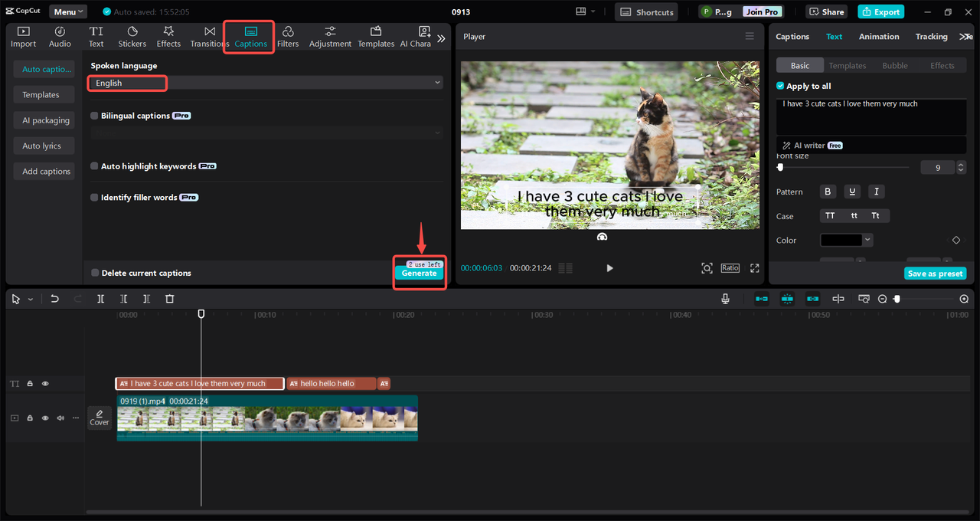Image resolution: width=980 pixels, height=521 pixels.
Task: Undo the last timeline action
Action: point(54,299)
